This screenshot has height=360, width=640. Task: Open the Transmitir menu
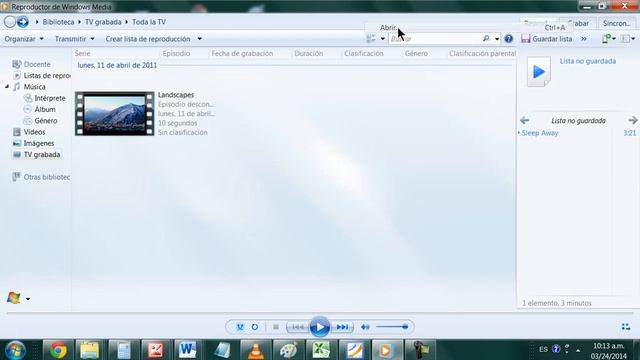(75, 39)
